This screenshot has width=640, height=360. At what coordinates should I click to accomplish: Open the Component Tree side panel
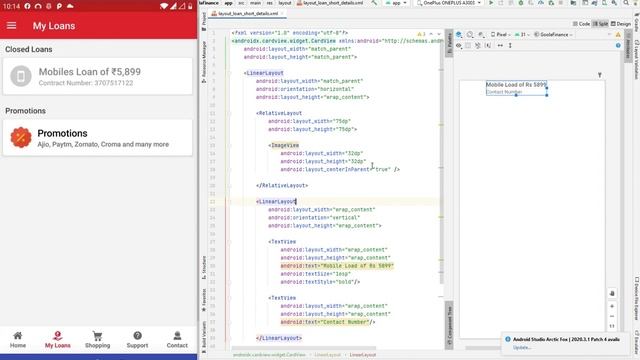point(449,325)
